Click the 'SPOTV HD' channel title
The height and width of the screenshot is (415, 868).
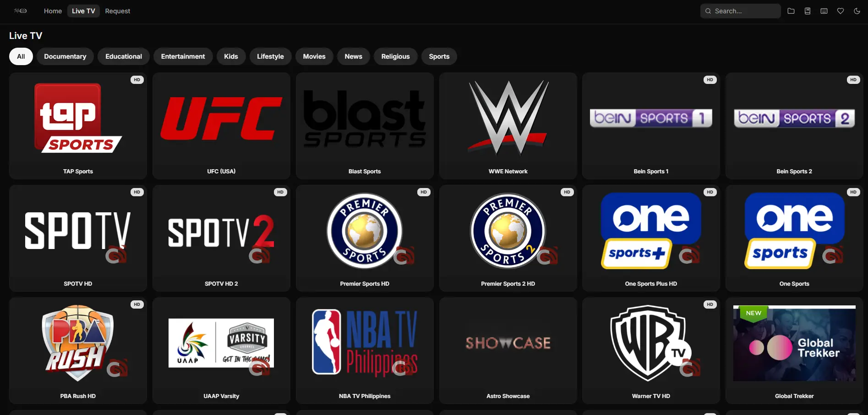(78, 284)
